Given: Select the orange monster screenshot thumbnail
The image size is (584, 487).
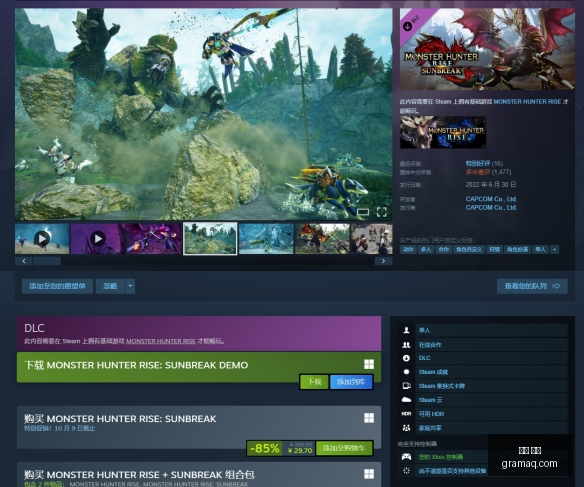Looking at the screenshot, I should [x=322, y=239].
